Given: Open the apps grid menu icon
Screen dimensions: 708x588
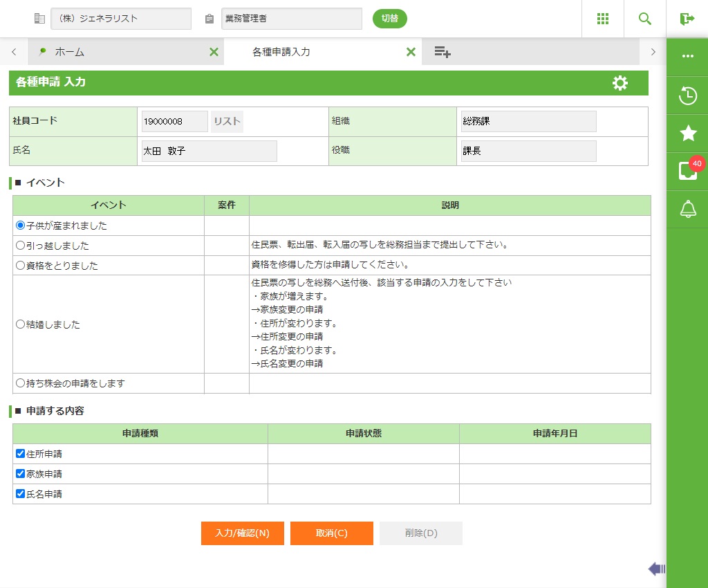Looking at the screenshot, I should (602, 19).
